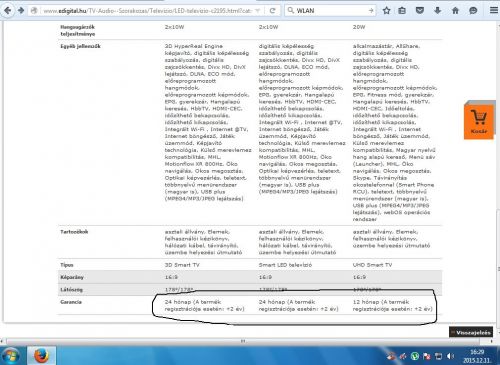Click the search magnifier icon
This screenshot has width=500, height=365.
pyautogui.click(x=291, y=11)
